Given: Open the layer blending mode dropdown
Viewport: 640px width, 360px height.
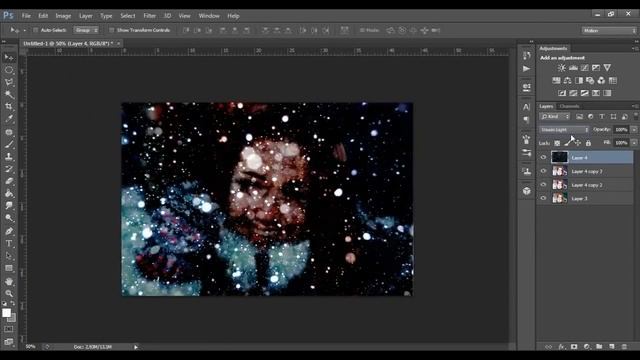Looking at the screenshot, I should (564, 130).
